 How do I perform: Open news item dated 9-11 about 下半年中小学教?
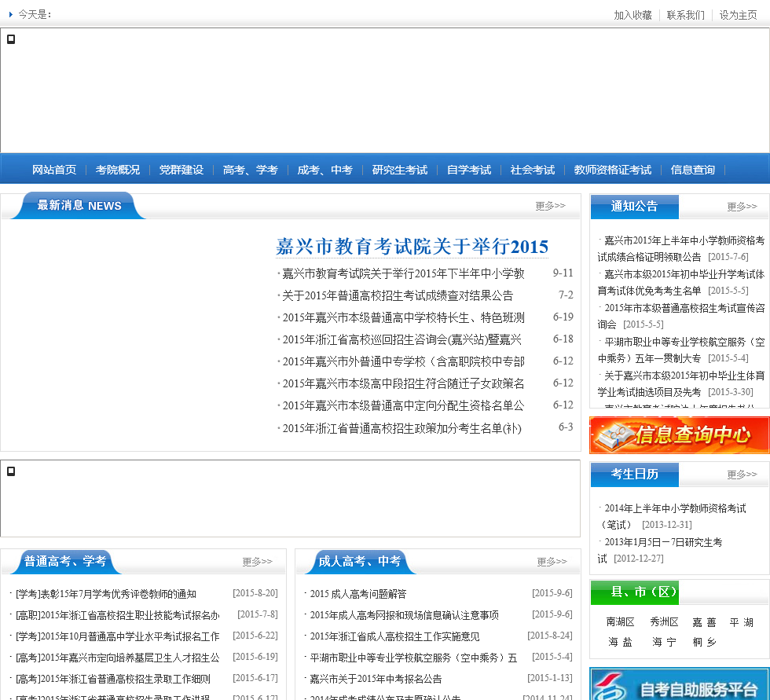[x=404, y=273]
